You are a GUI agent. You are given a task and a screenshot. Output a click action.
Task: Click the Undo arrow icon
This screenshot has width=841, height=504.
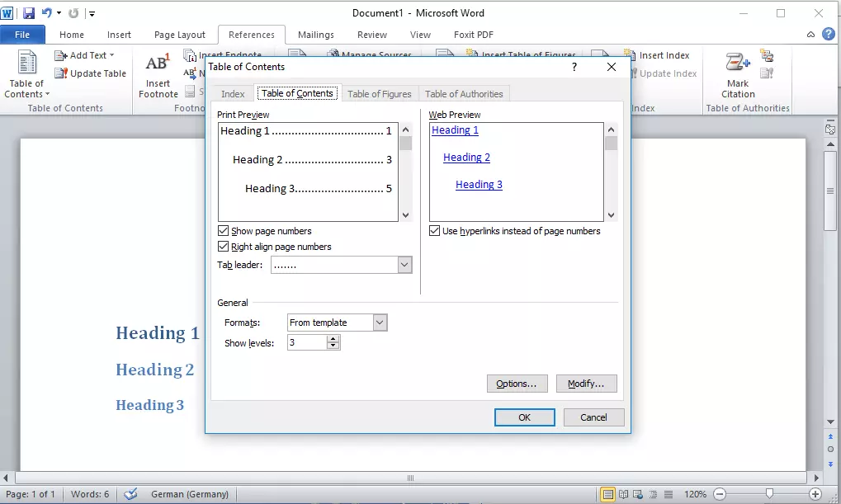(x=47, y=13)
